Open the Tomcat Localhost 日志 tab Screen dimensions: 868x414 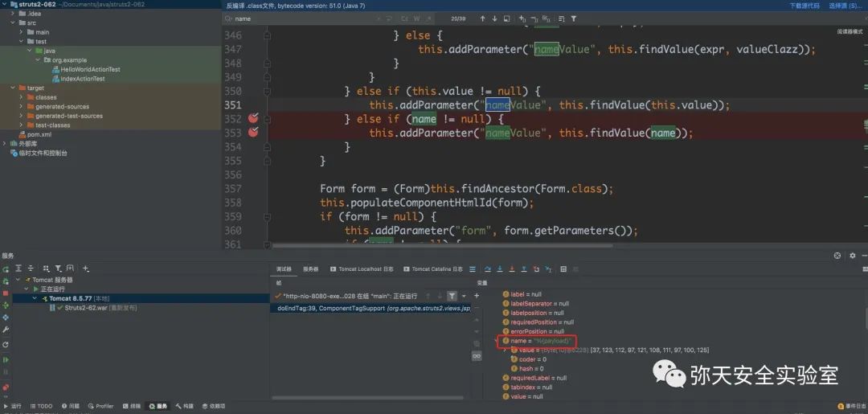click(362, 269)
